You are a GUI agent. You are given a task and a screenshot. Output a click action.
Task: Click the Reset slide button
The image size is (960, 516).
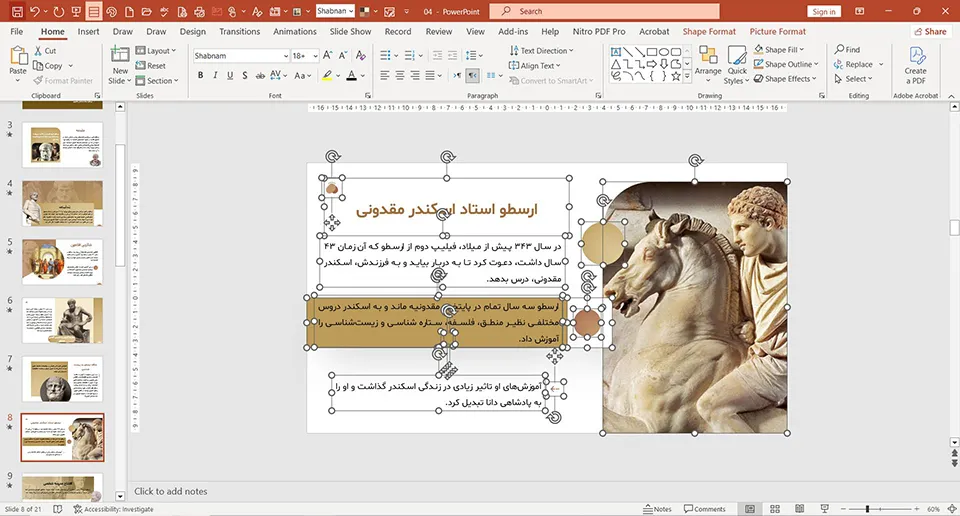click(151, 65)
